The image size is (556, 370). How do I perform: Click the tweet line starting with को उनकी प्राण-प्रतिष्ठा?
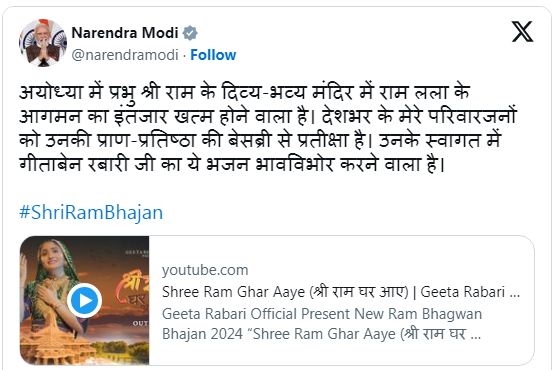tap(260, 140)
